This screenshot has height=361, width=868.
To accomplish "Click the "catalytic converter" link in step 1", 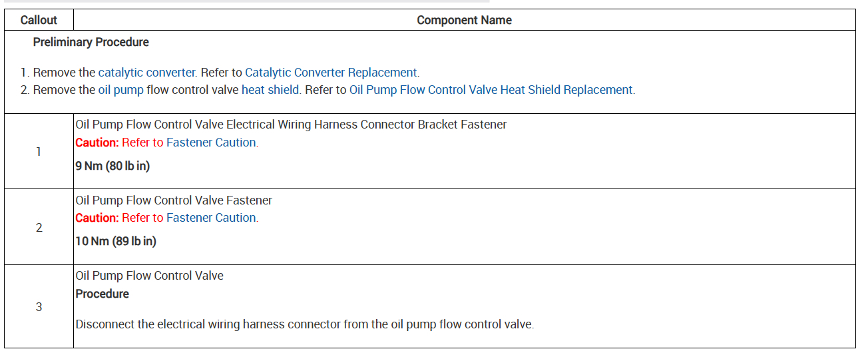I will 146,73.
